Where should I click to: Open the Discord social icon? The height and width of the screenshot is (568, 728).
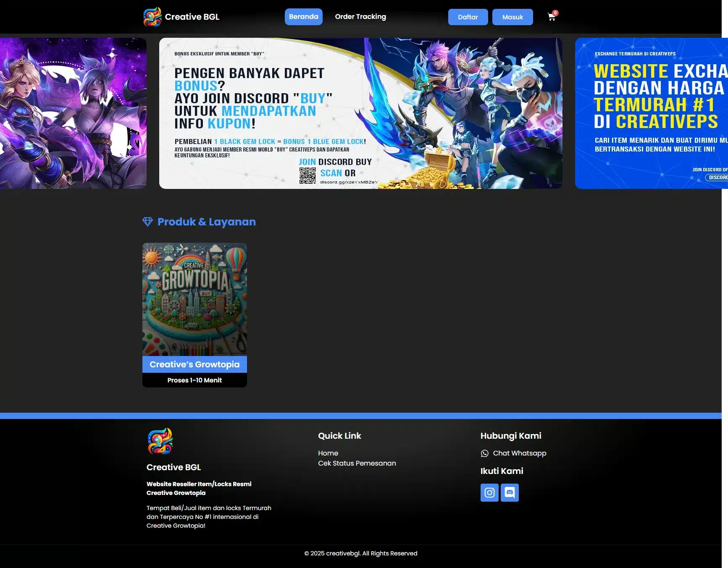click(510, 492)
